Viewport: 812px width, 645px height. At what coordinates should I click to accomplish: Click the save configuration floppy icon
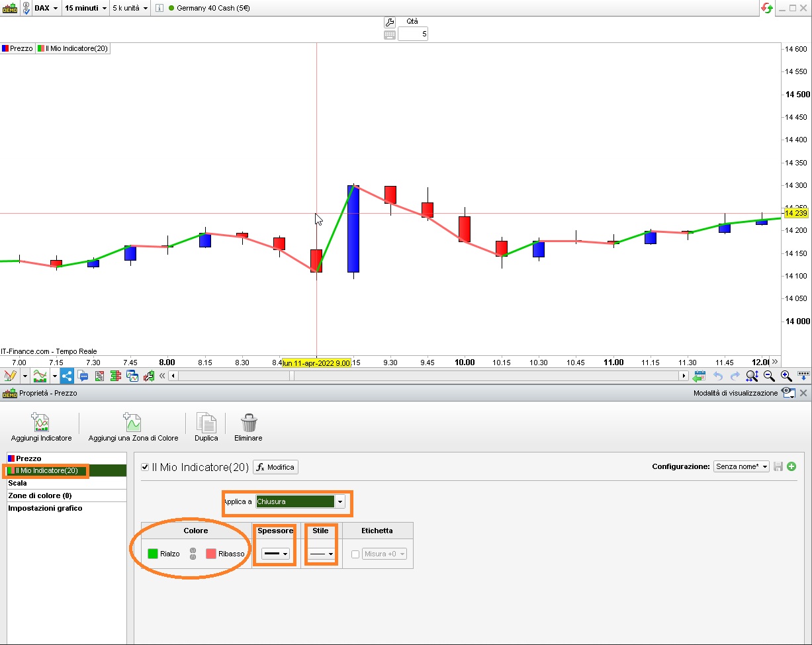(778, 466)
